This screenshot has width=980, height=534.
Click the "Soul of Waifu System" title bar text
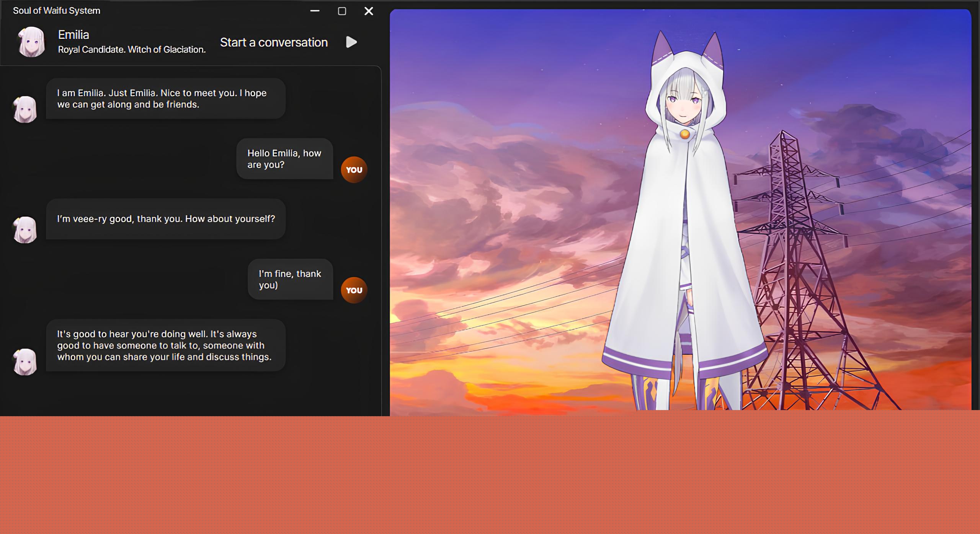(57, 11)
